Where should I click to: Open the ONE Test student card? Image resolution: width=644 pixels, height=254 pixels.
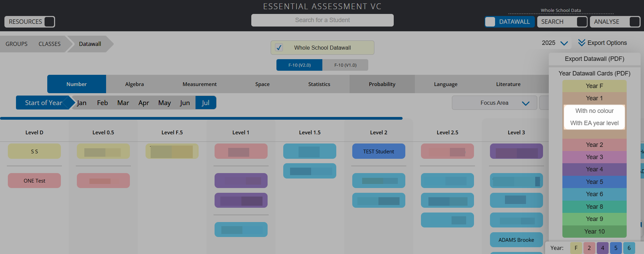pos(34,181)
